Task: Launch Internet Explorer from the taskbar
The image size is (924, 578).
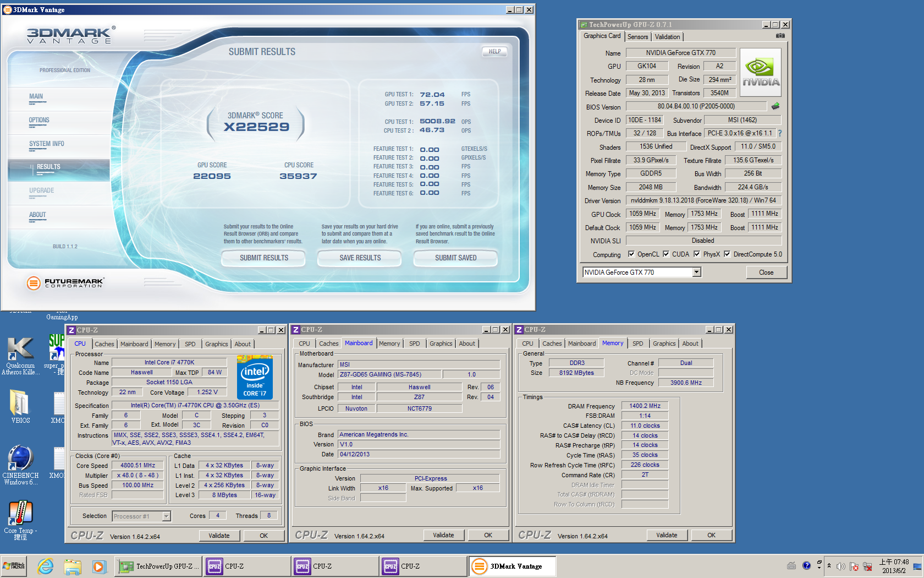Action: point(46,566)
